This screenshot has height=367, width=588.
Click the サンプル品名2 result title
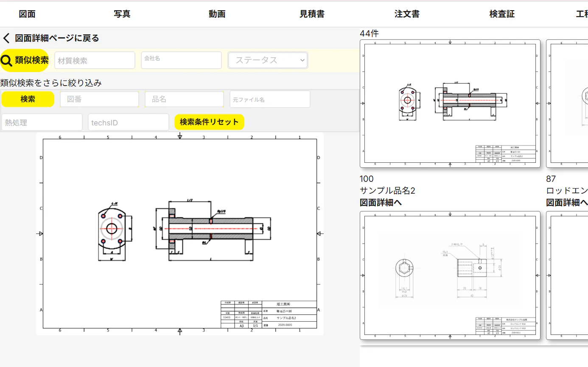387,191
